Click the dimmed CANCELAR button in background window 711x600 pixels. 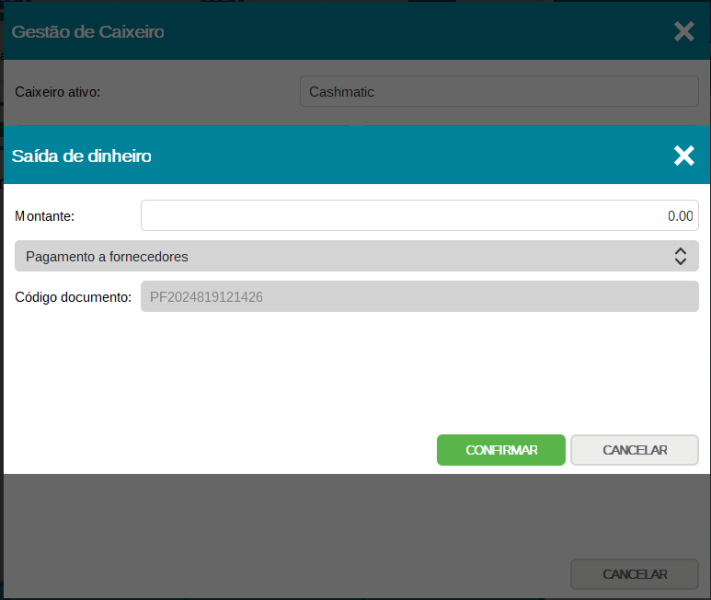(x=634, y=574)
